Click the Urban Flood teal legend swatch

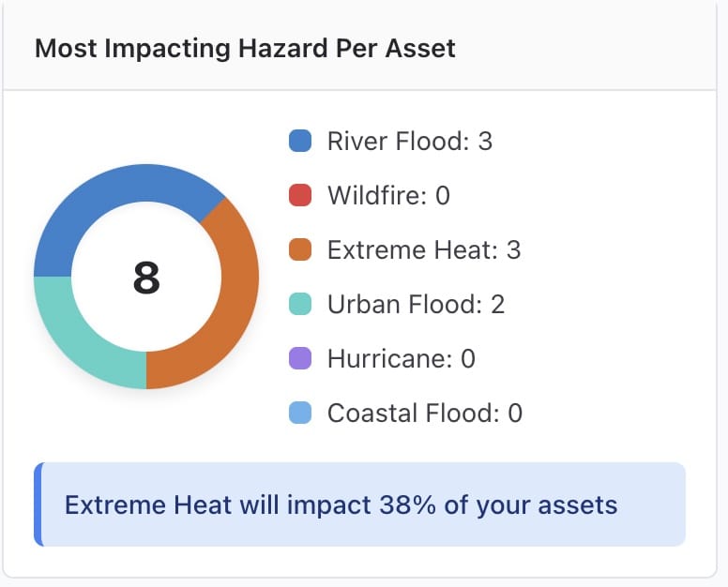[x=300, y=305]
